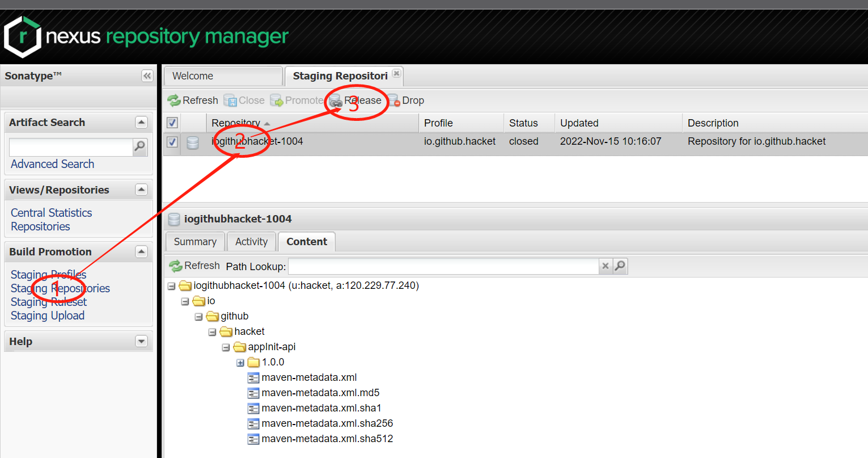This screenshot has height=458, width=868.
Task: Click the Drop toolbar icon
Action: tap(394, 100)
